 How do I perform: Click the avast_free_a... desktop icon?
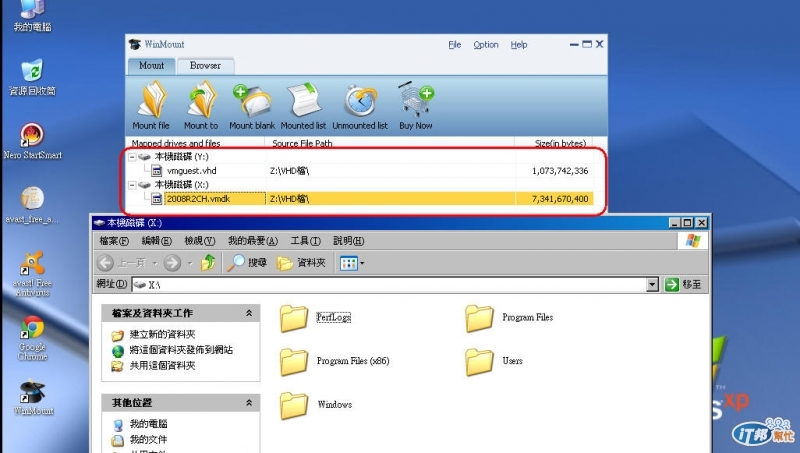(32, 206)
